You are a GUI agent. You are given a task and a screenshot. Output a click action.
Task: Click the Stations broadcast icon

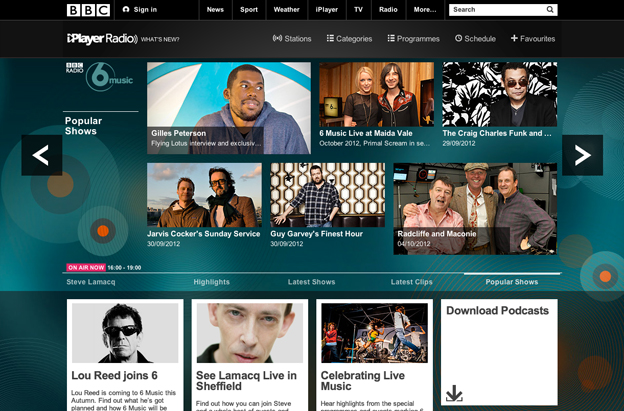[277, 38]
